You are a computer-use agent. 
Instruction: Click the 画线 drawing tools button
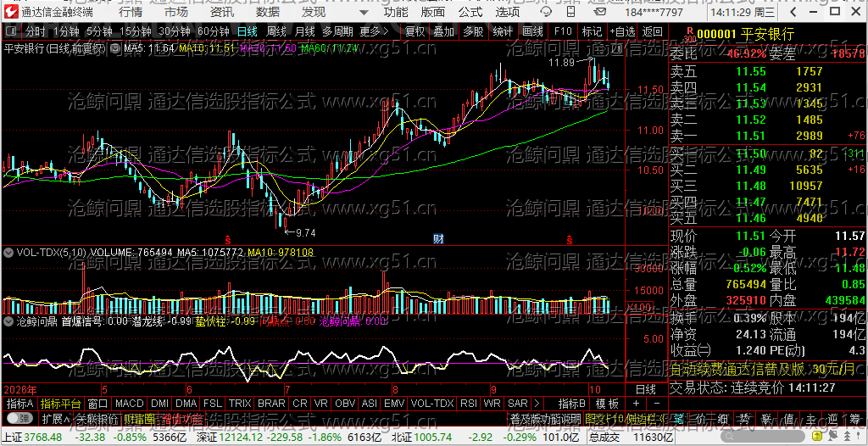(532, 31)
